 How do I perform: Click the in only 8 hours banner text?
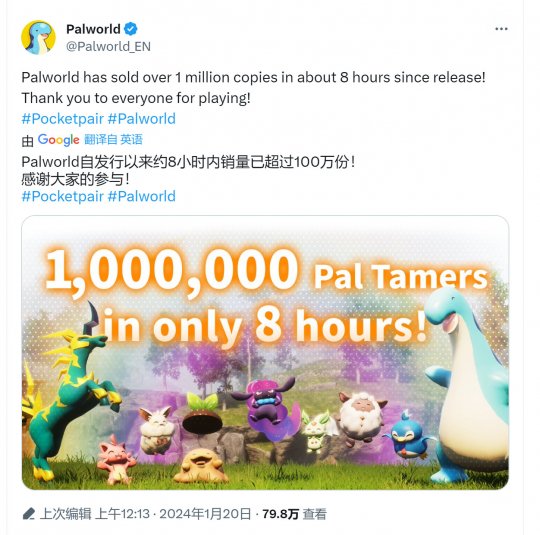click(265, 326)
